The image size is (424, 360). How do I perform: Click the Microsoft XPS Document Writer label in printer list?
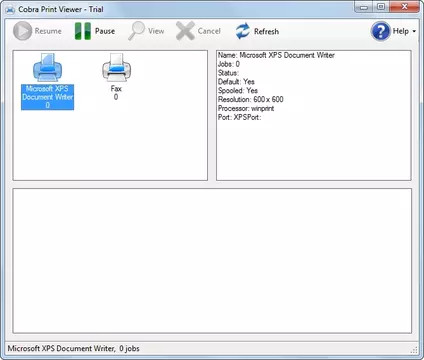[x=47, y=97]
